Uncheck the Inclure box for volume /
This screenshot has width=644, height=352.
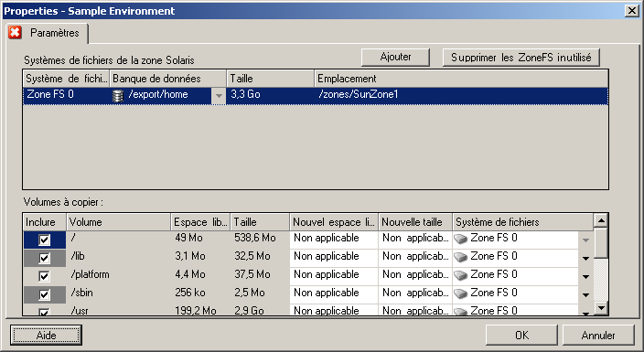point(44,240)
